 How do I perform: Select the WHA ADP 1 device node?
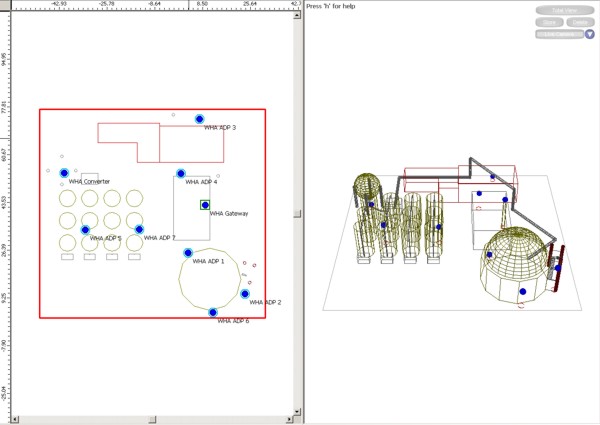pyautogui.click(x=188, y=253)
